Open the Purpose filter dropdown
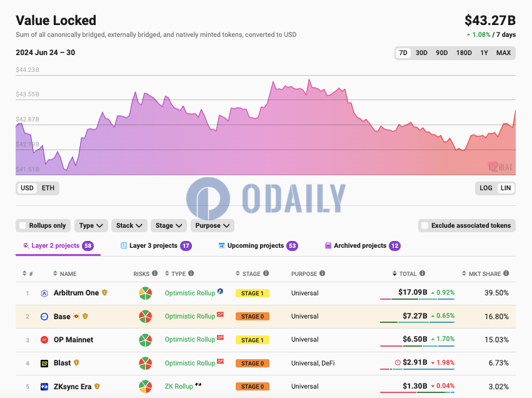Viewport: 532px width, 398px height. (x=213, y=225)
